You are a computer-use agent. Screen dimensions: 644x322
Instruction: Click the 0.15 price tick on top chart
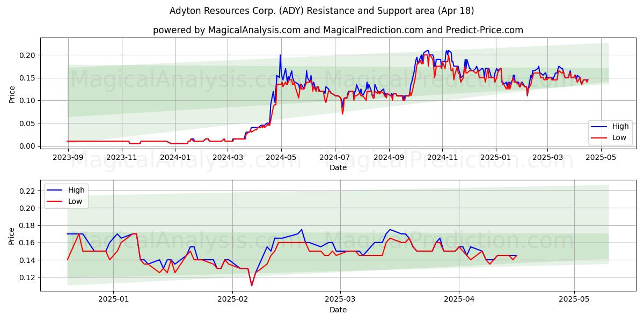28,78
